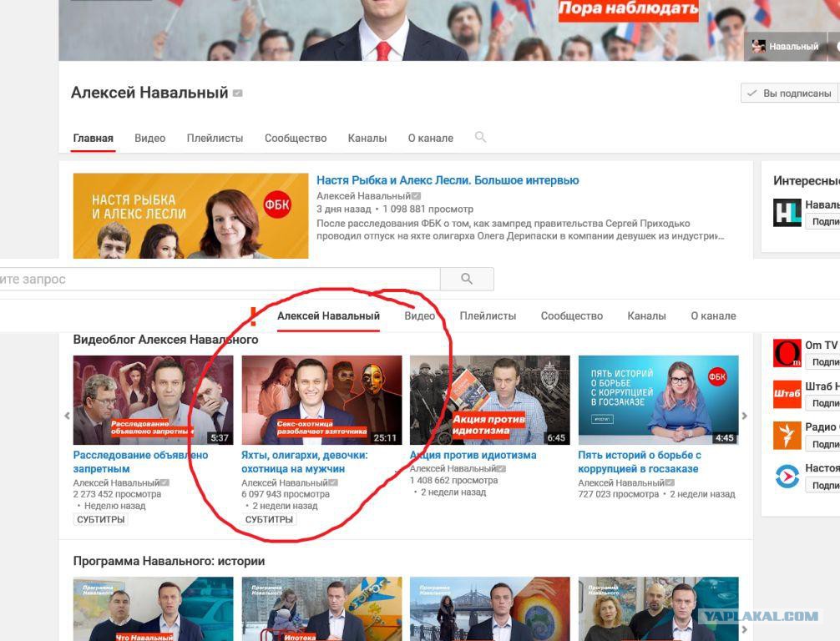Open the upper Видео tab
The image size is (840, 641).
[150, 139]
